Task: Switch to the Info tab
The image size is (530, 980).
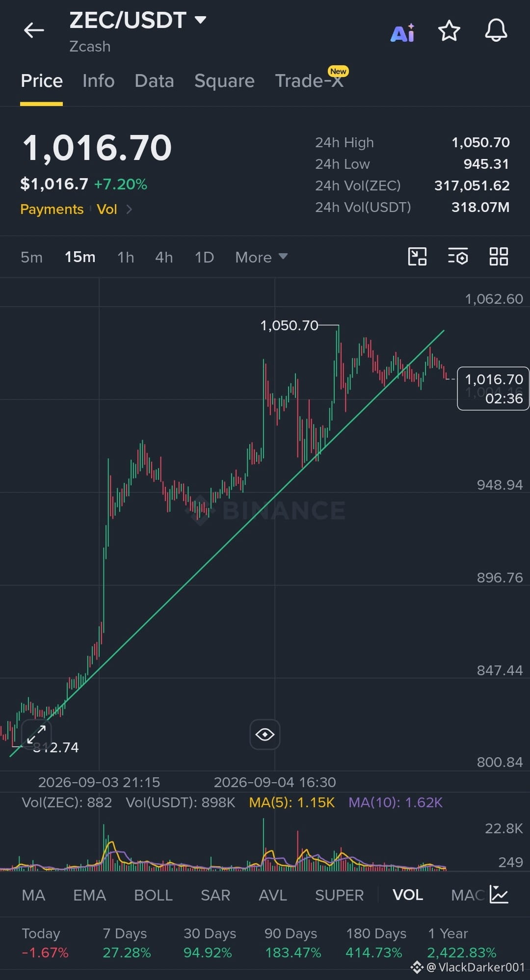Action: (99, 81)
